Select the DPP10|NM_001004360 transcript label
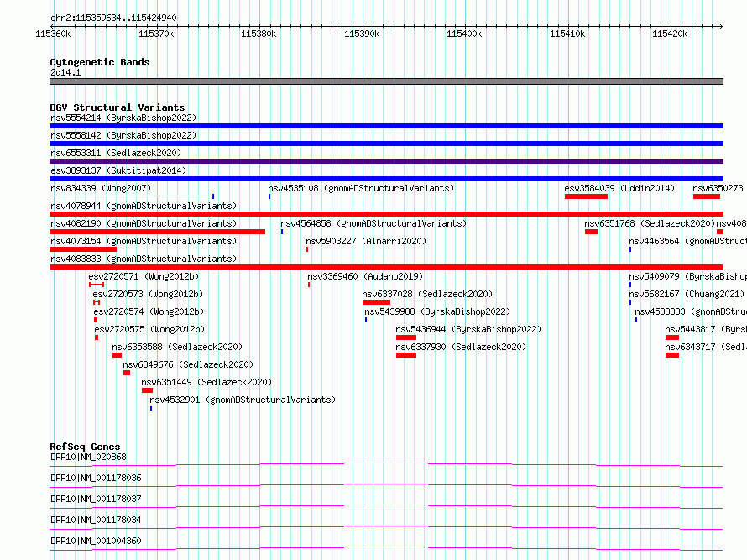Image resolution: width=747 pixels, height=560 pixels. [97, 541]
